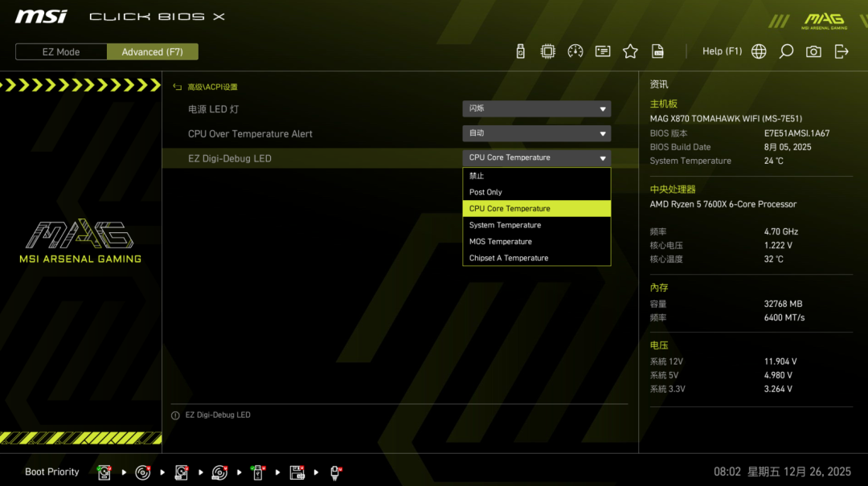Click BIOS version E7E51AMSI.1A67
Viewport: 868px width, 486px height.
point(796,133)
